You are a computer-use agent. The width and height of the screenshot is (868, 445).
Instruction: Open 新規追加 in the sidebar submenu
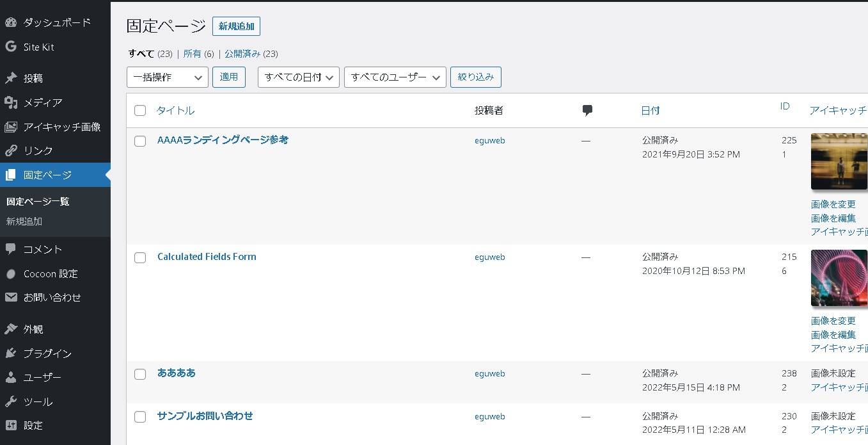pos(24,222)
